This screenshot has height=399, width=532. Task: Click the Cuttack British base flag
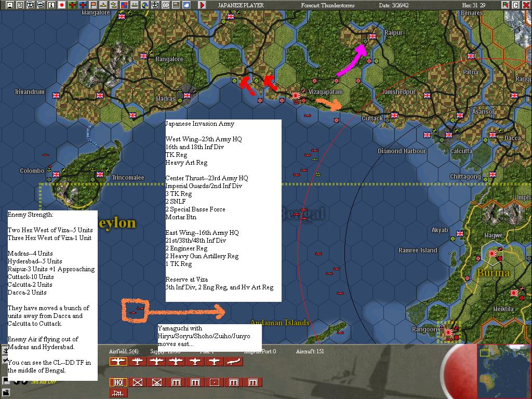coord(394,115)
